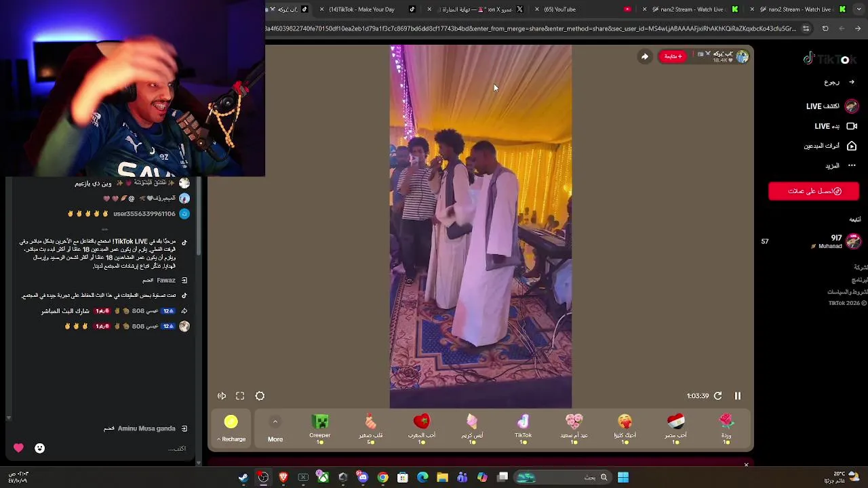Open the Windows Start menu
Screen dimensions: 868x488
coord(623,478)
